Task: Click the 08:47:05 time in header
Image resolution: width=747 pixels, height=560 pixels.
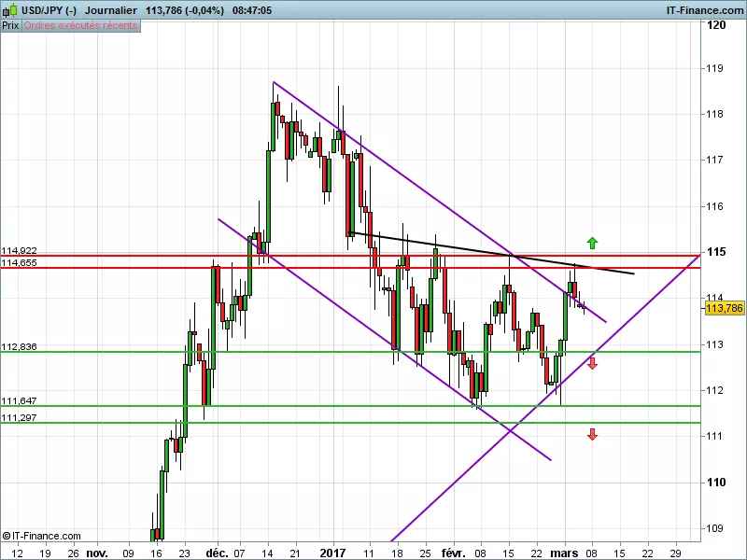Action: pos(252,10)
